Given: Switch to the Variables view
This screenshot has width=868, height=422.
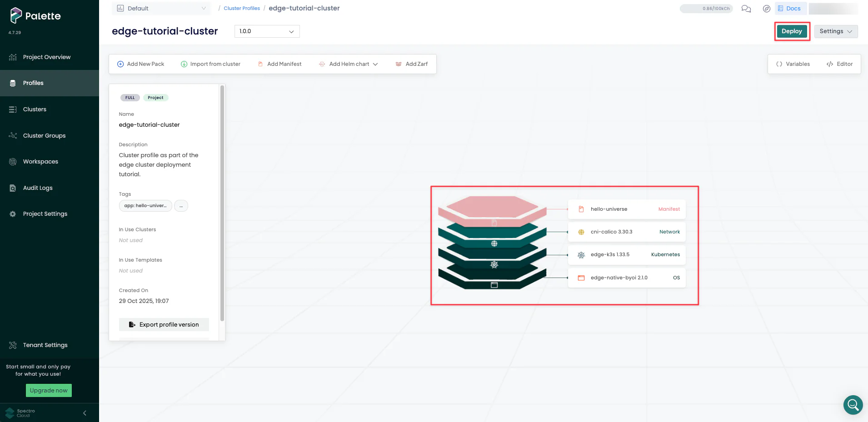Looking at the screenshot, I should click(793, 64).
